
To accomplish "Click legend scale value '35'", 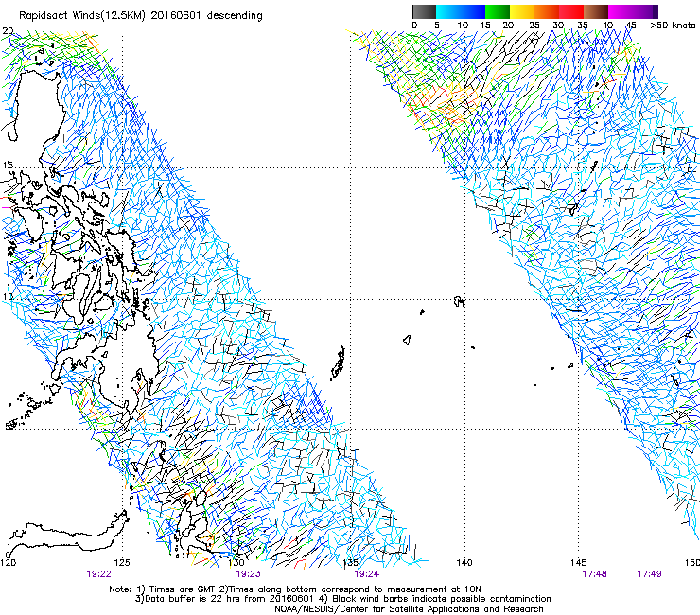I will click(583, 25).
